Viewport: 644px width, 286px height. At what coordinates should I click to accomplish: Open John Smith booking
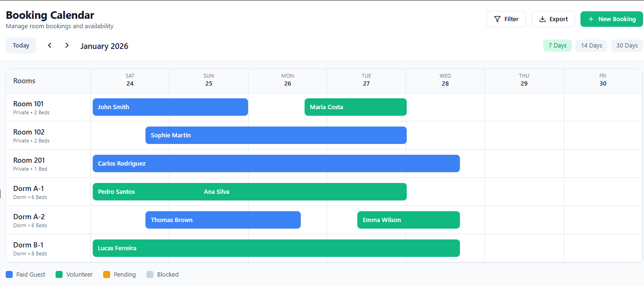[170, 107]
